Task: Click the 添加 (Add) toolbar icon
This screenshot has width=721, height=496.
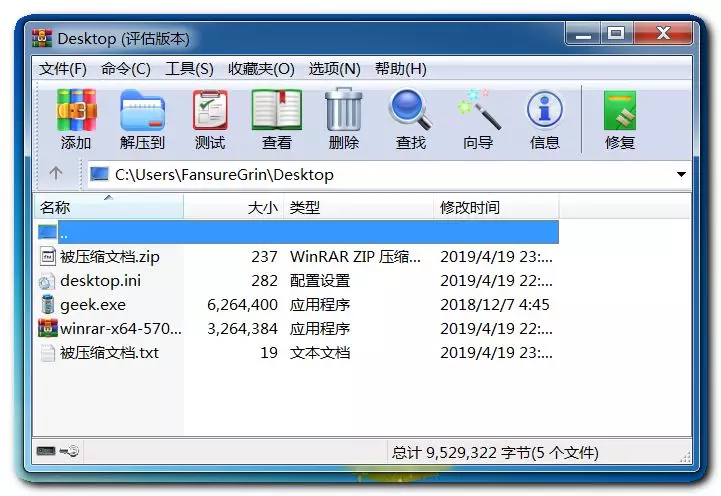Action: [x=76, y=110]
